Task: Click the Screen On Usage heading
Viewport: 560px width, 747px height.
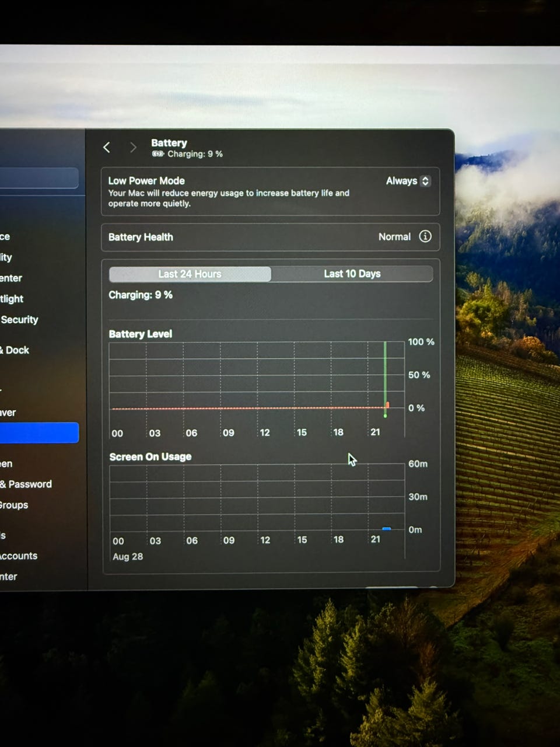Action: (x=150, y=456)
